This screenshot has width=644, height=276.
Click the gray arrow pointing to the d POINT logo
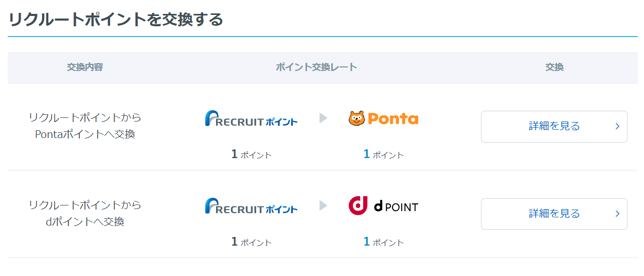click(323, 206)
